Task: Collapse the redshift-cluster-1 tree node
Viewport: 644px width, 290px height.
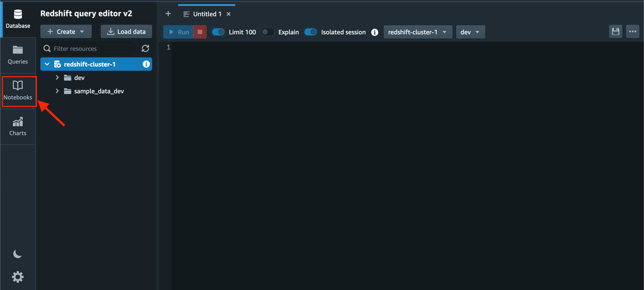Action: 47,64
